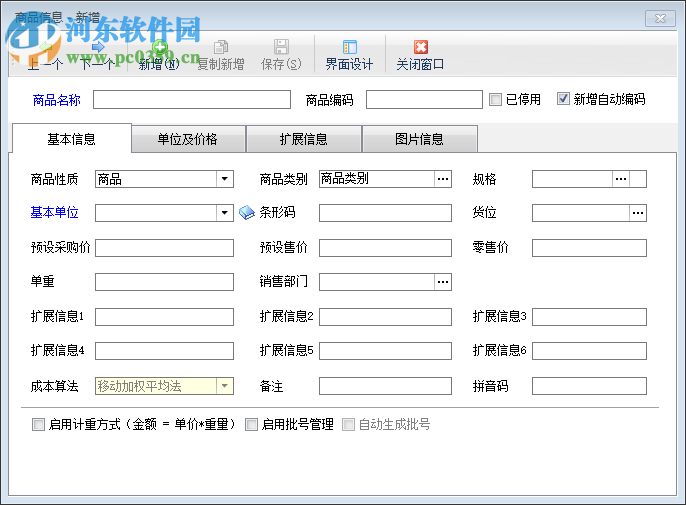Switch to 基本信息 tab

click(x=72, y=139)
